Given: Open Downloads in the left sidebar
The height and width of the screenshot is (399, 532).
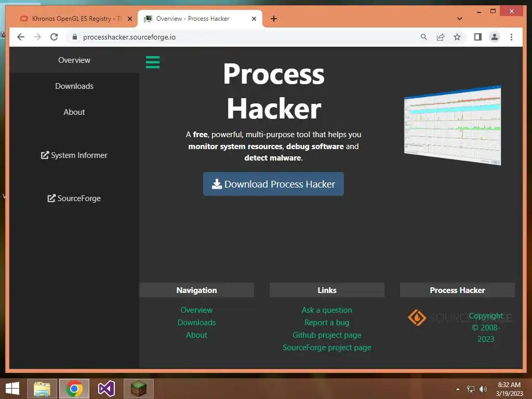Looking at the screenshot, I should [x=74, y=86].
